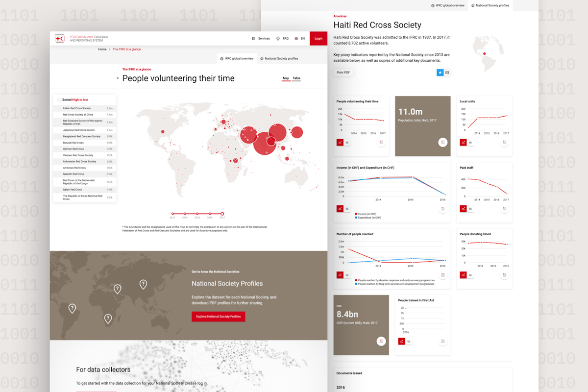Open the FAQ lightbulb link
588x392 pixels.
coord(282,38)
